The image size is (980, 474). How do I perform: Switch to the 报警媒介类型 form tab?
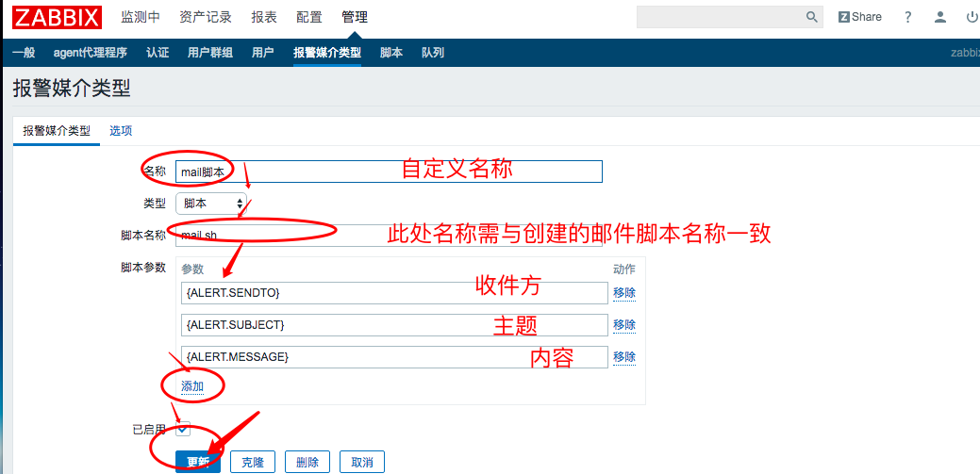click(57, 131)
